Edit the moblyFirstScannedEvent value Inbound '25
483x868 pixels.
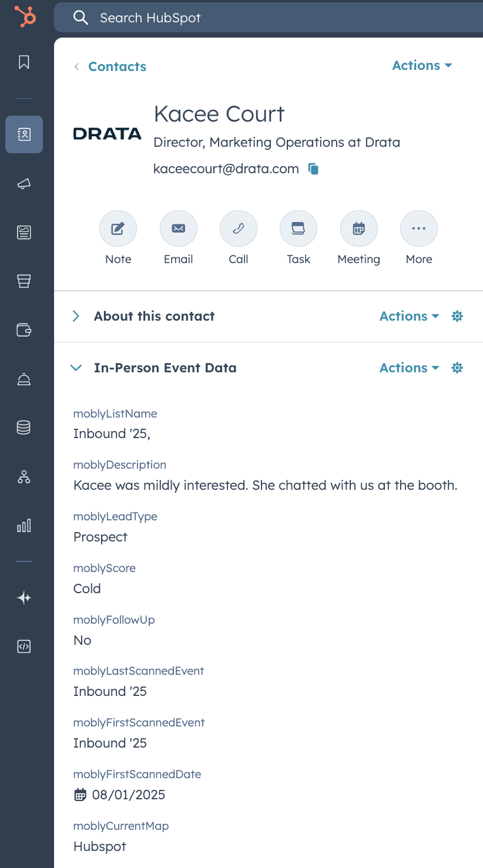[110, 743]
